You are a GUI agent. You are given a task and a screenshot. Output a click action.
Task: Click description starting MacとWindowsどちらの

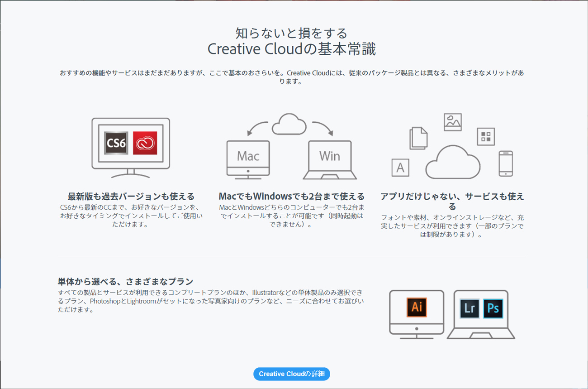[292, 216]
